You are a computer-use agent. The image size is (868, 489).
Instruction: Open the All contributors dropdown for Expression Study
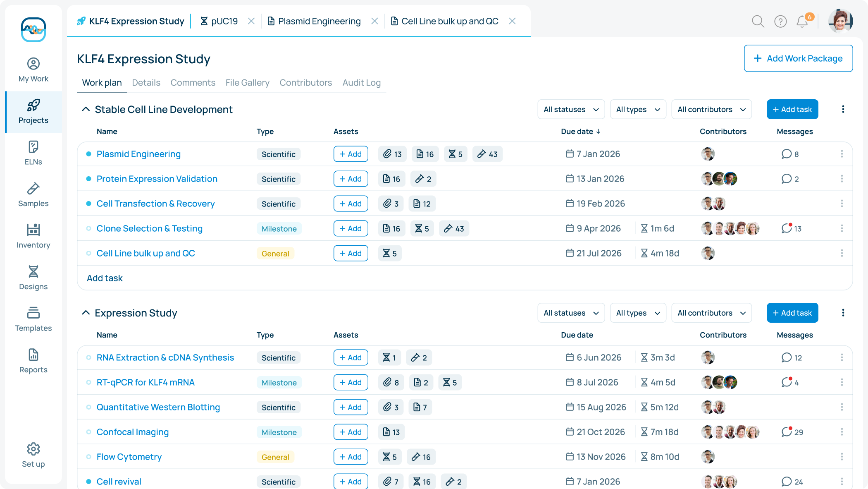(x=711, y=313)
